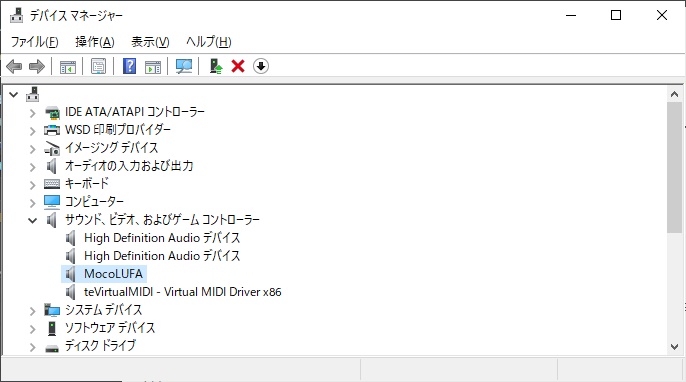Click the keyboard category icon
The image size is (686, 382).
(52, 184)
